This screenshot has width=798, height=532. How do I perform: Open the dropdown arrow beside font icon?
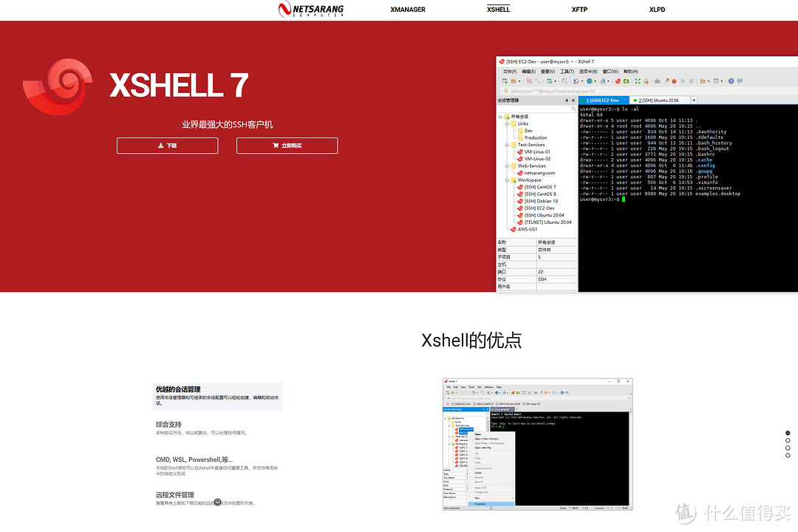(608, 81)
